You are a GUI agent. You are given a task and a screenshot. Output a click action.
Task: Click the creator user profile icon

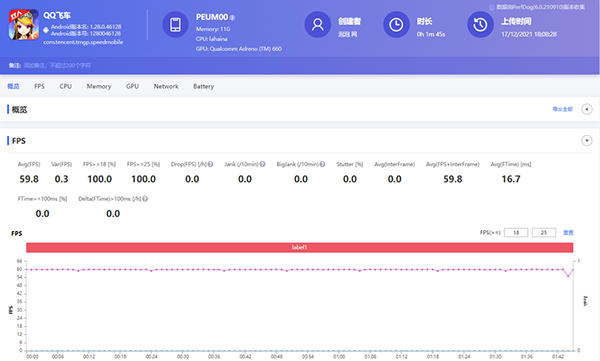click(x=317, y=25)
